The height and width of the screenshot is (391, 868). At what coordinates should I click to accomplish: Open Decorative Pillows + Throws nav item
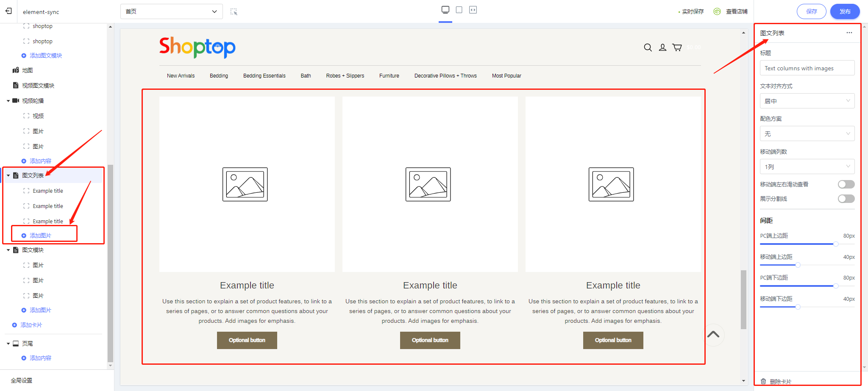pos(445,76)
